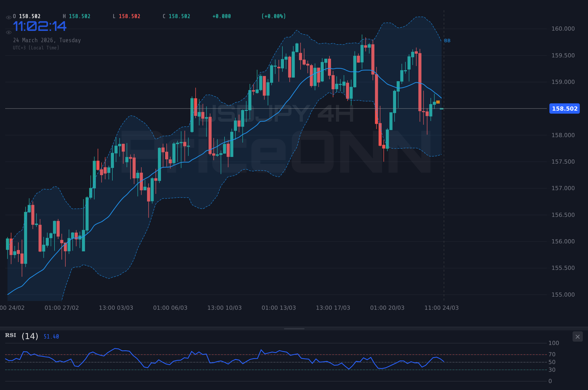Screen dimensions: 588x390
Task: Click the O 158.502 open value
Action: pyautogui.click(x=27, y=16)
